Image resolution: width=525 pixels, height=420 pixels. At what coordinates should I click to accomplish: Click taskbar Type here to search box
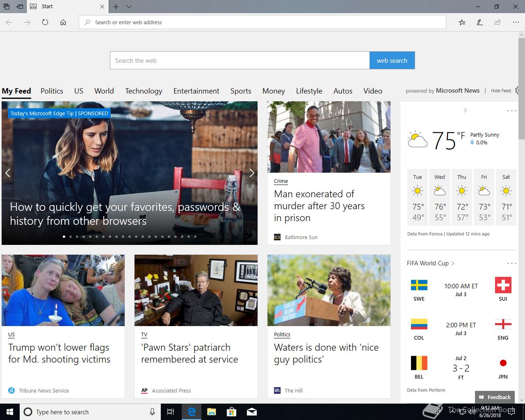click(89, 412)
